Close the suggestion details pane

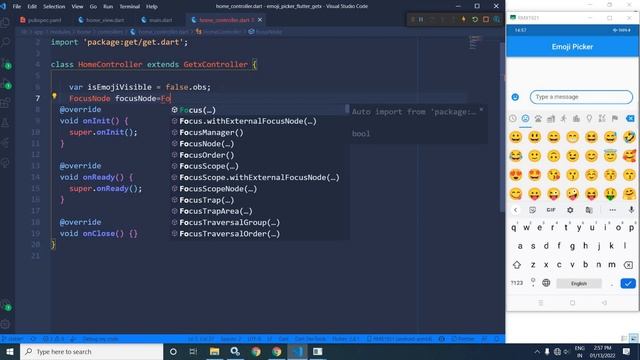[x=481, y=110]
